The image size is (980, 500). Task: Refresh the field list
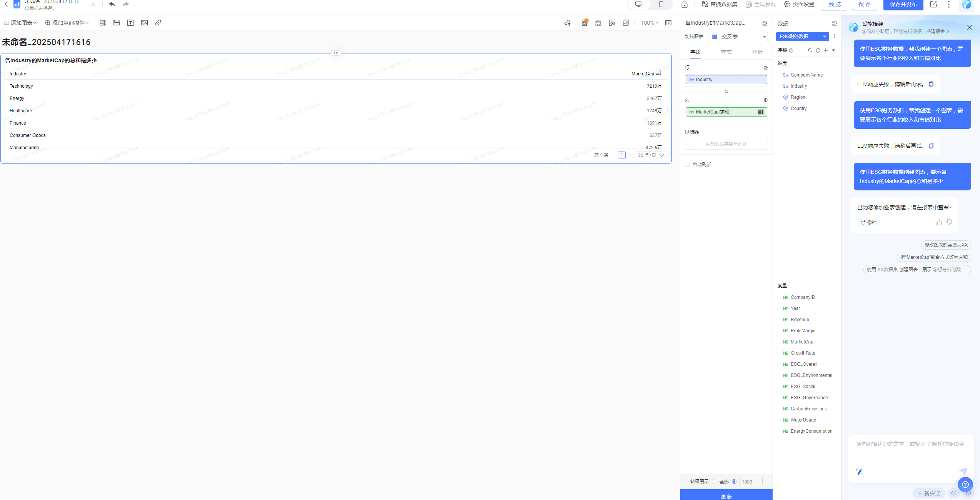pos(818,50)
